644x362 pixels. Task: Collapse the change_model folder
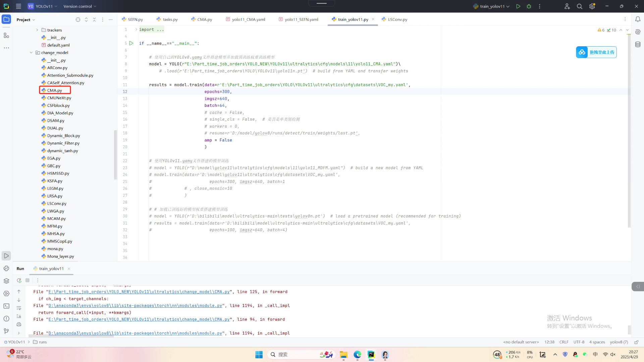31,53
